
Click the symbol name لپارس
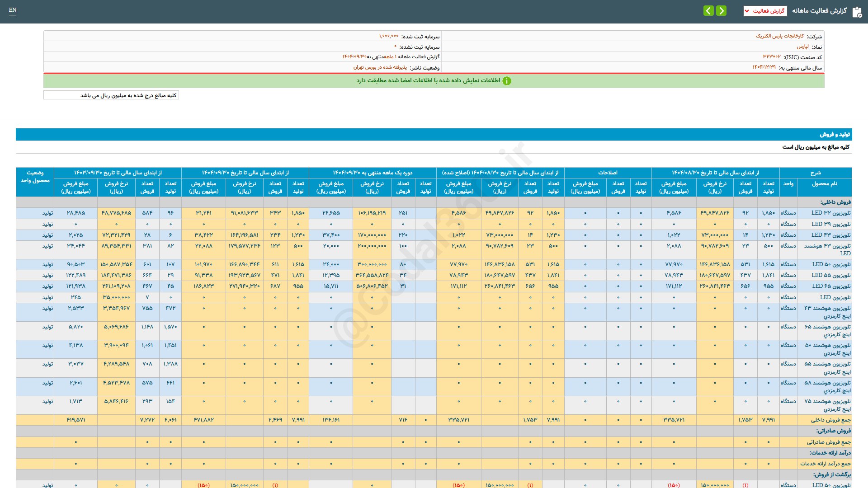[802, 47]
